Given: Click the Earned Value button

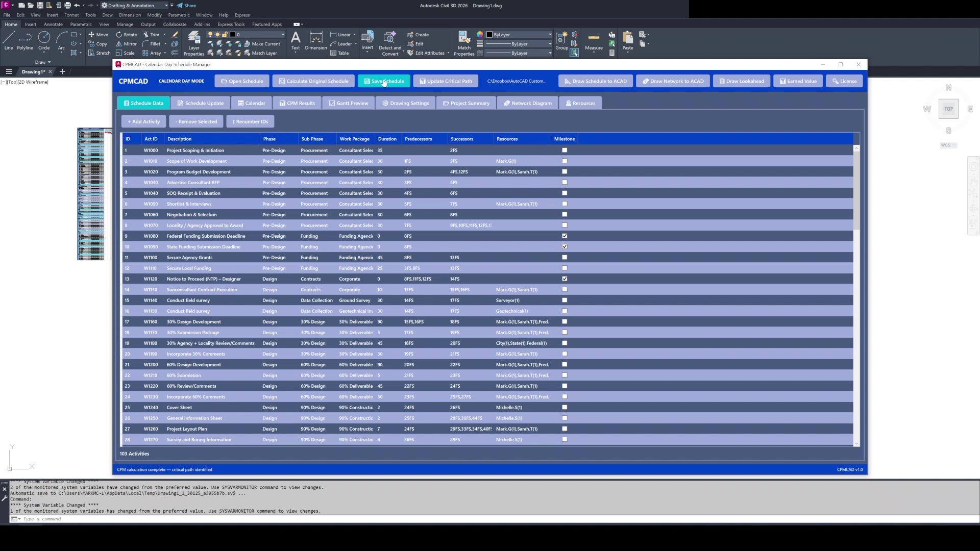Looking at the screenshot, I should pos(798,81).
